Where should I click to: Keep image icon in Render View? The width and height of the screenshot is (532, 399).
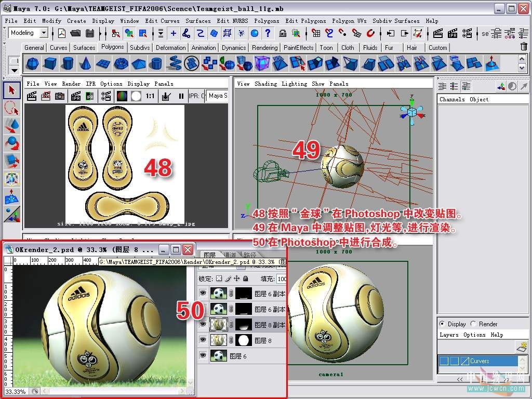click(x=166, y=96)
